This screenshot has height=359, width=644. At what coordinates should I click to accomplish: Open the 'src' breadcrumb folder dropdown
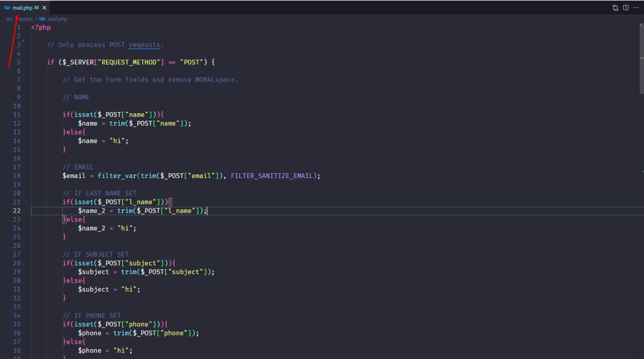point(9,19)
